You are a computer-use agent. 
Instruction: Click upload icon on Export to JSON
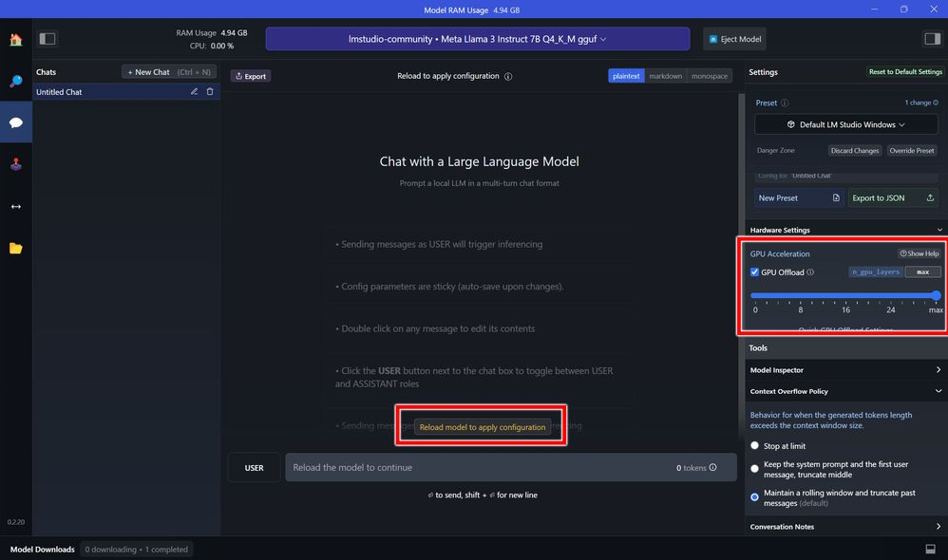[x=930, y=197]
